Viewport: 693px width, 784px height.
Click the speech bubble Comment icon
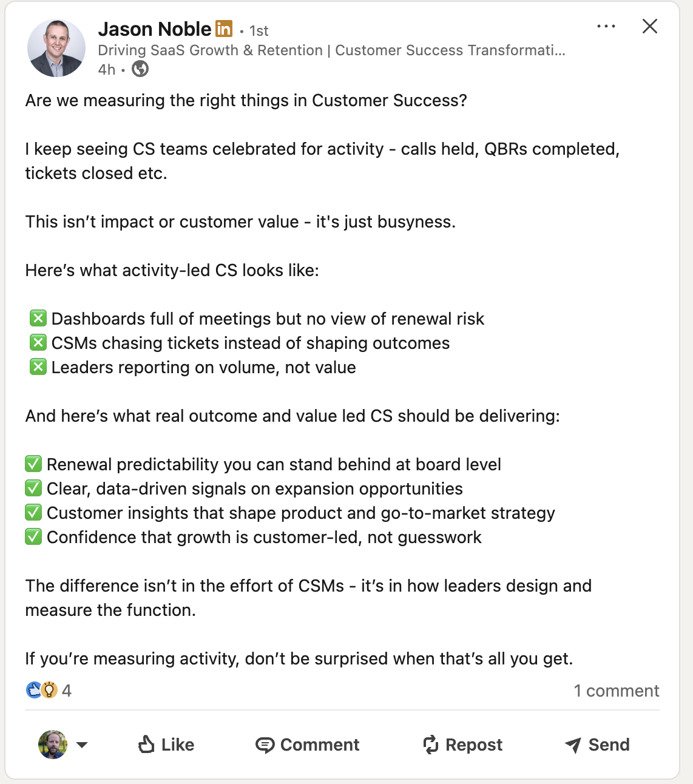(265, 745)
